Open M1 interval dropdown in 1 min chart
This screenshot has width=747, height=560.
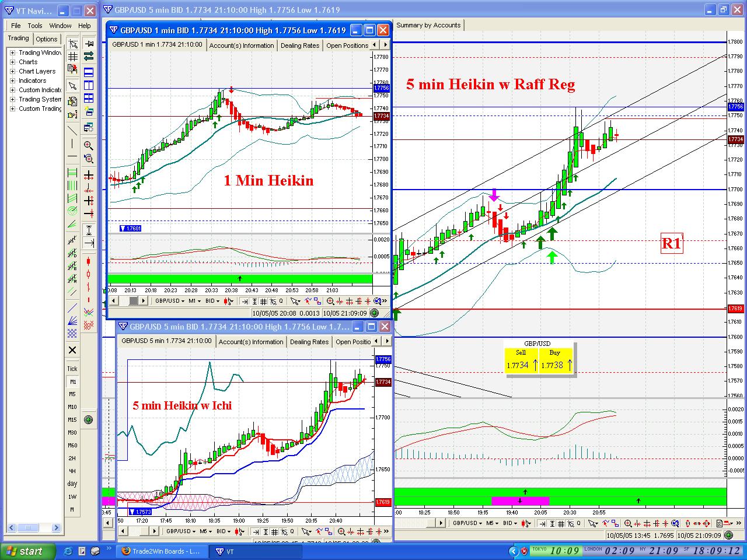[x=194, y=301]
